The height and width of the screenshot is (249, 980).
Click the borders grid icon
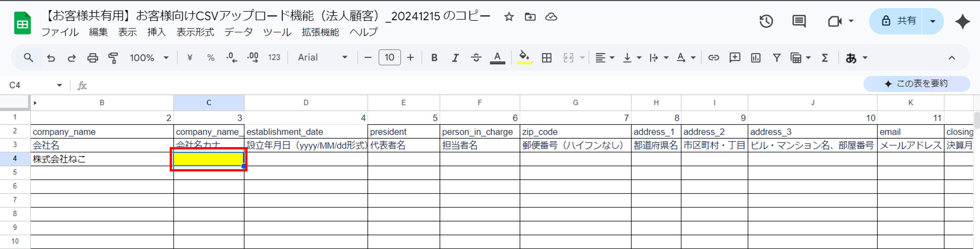pos(547,58)
